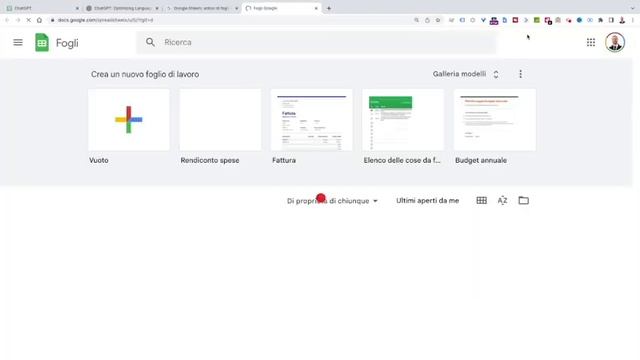Open the Fattura template
Viewport: 640px width, 360px height.
click(311, 120)
